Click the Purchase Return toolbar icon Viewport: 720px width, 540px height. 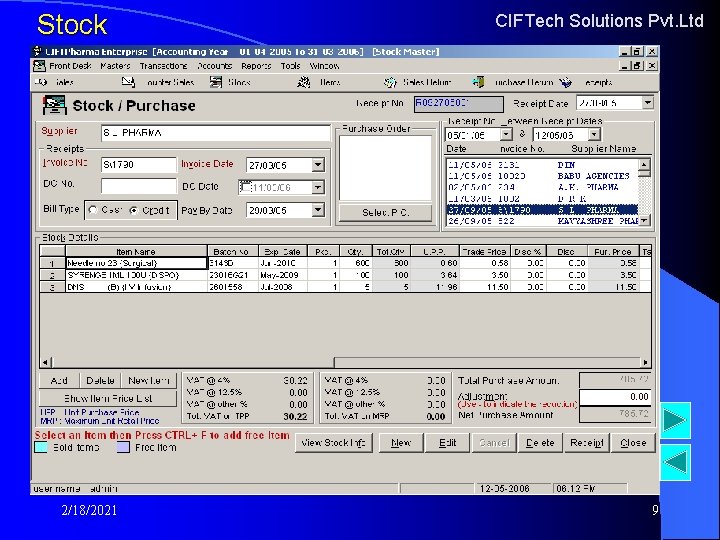coord(478,82)
